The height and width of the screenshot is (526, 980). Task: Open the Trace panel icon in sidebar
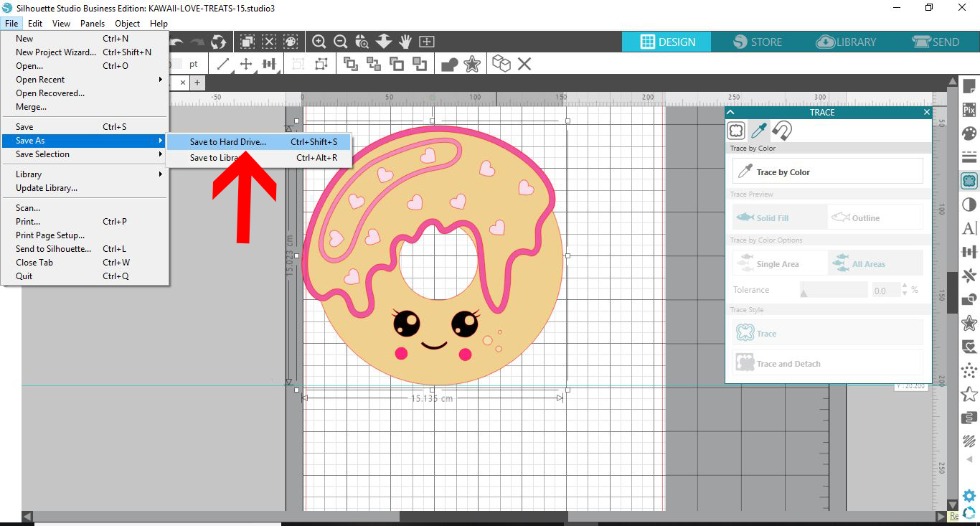(x=969, y=180)
